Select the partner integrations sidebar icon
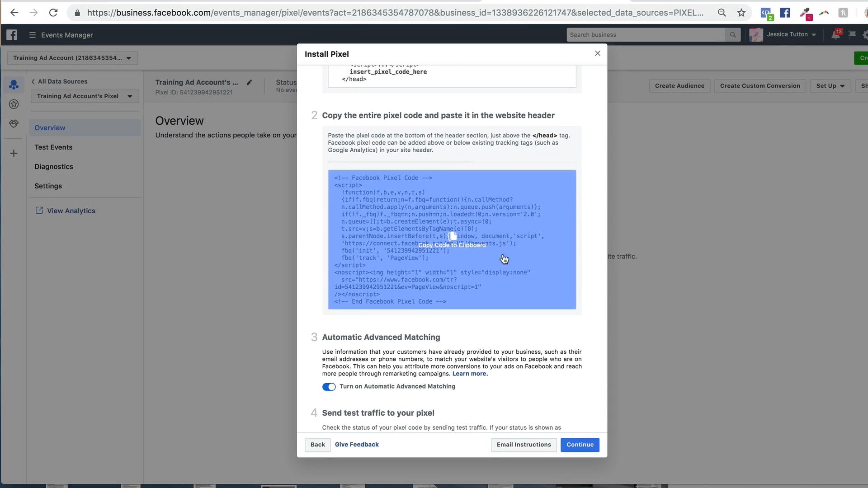Image resolution: width=868 pixels, height=488 pixels. click(x=14, y=123)
